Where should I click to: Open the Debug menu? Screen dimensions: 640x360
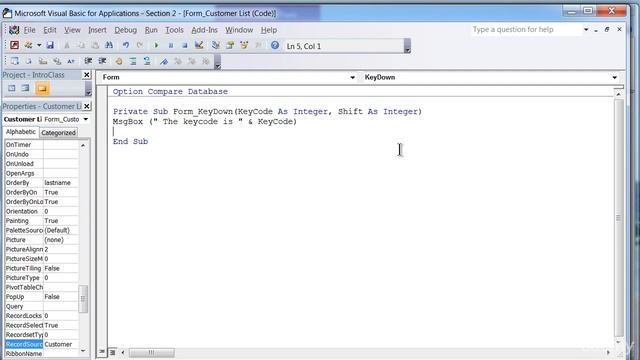pyautogui.click(x=125, y=30)
